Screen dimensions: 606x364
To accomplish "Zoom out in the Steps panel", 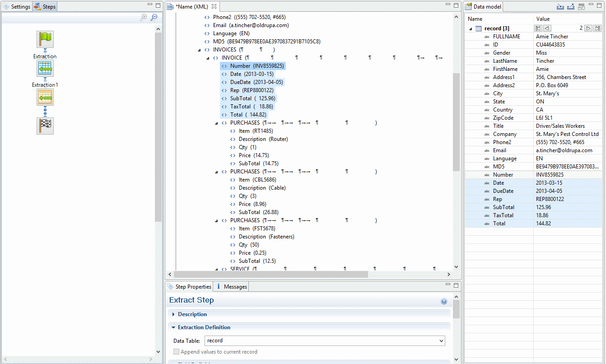I will tap(154, 17).
